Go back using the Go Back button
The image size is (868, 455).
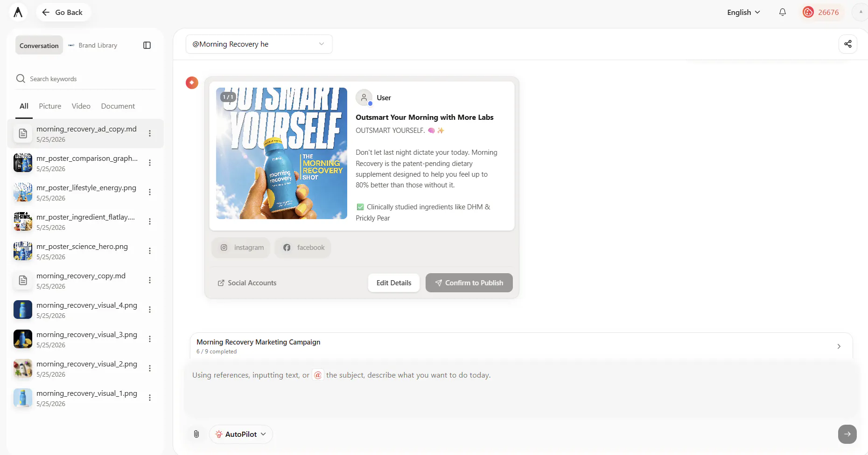pos(63,12)
